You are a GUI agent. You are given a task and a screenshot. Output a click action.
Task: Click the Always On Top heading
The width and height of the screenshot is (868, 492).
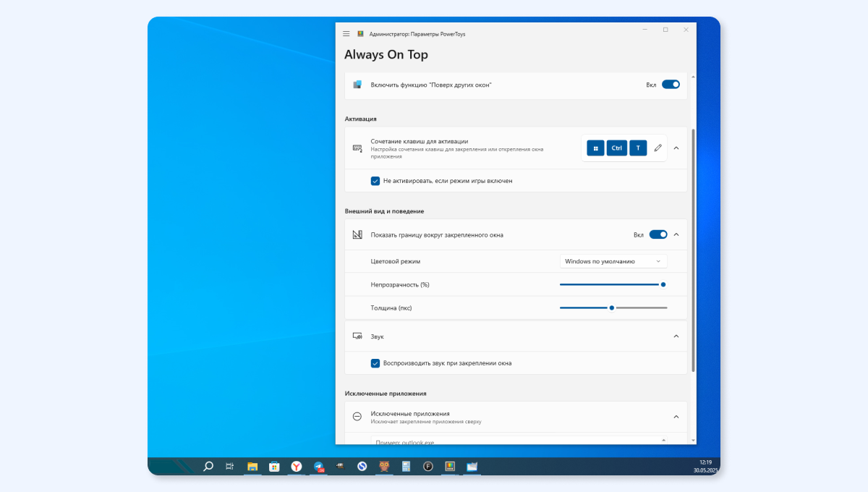tap(386, 55)
